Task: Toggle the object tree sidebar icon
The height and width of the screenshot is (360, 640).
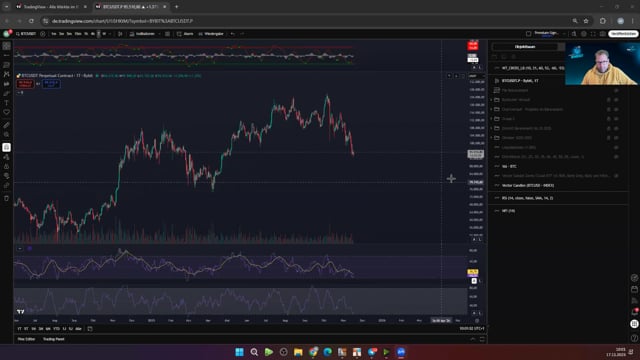Action: pyautogui.click(x=634, y=324)
